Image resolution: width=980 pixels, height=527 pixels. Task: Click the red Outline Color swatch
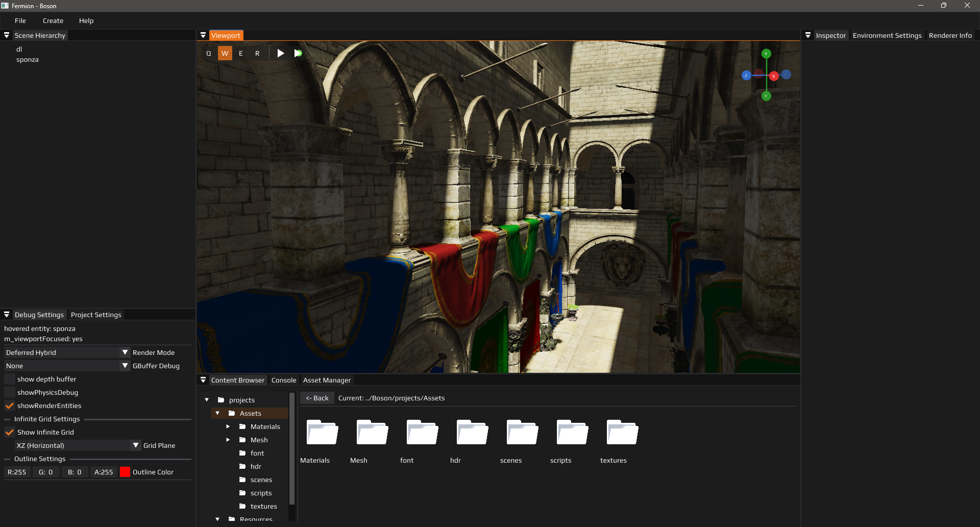click(125, 472)
